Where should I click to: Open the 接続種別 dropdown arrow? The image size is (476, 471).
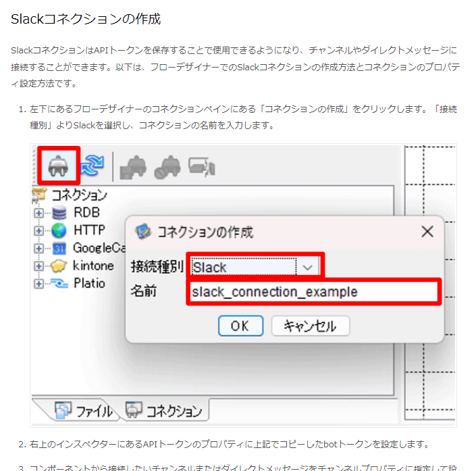pos(308,268)
